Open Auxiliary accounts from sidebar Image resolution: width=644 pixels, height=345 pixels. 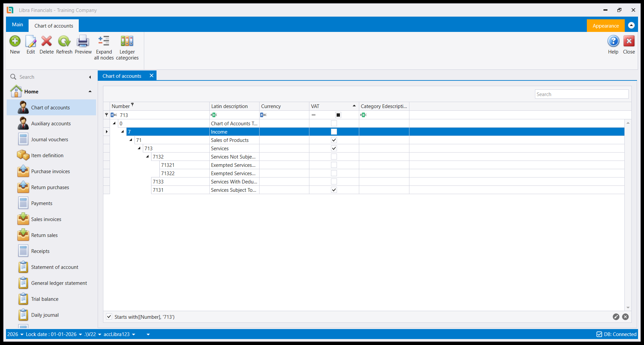[52, 124]
